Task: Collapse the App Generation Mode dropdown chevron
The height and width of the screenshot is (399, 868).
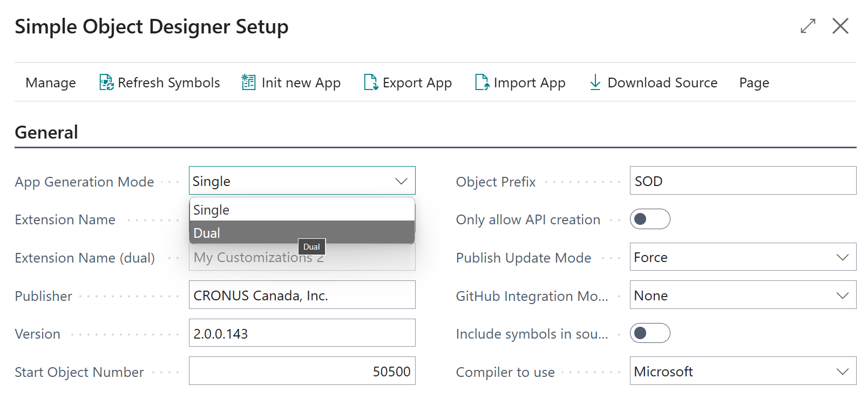Action: (x=401, y=181)
